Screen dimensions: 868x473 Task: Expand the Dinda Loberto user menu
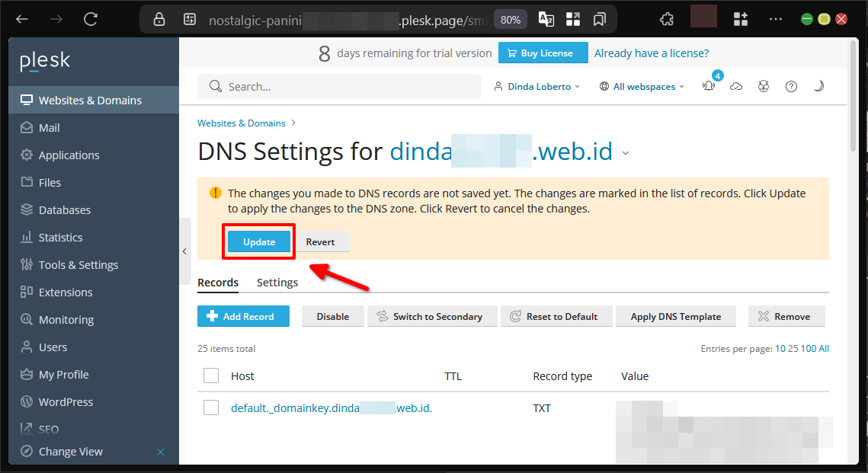point(537,87)
